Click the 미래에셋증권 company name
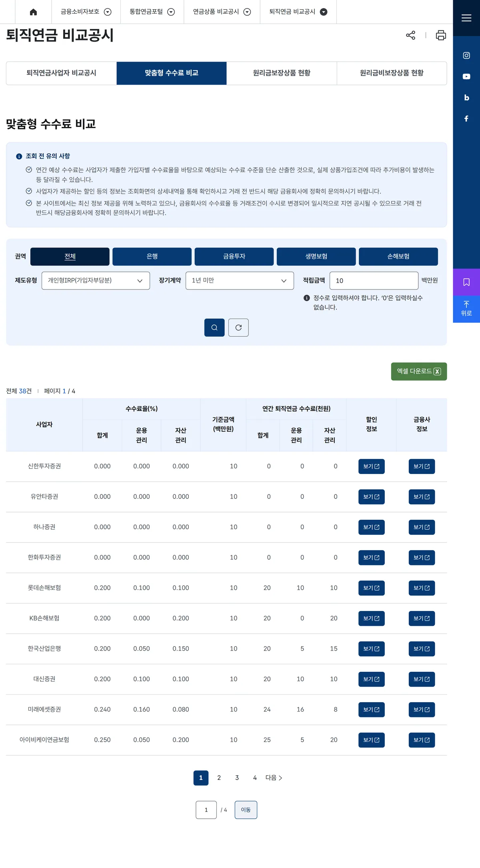Viewport: 480px width, 868px height. pos(44,709)
